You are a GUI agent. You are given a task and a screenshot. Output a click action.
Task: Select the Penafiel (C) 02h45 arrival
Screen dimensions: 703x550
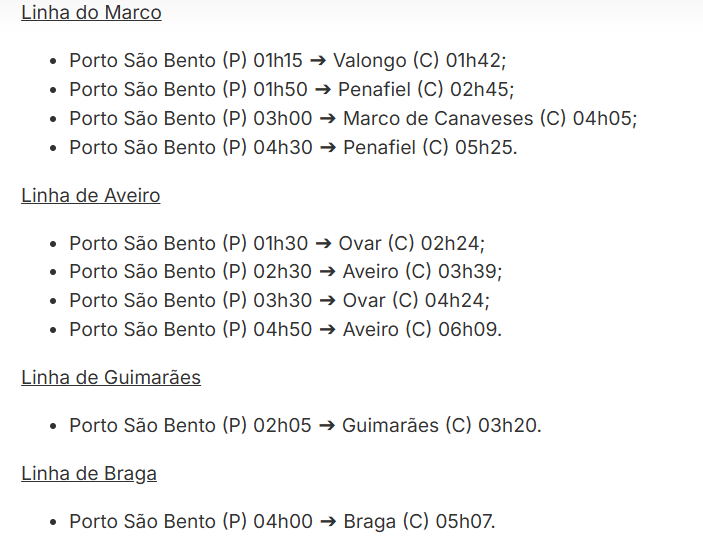coord(428,90)
